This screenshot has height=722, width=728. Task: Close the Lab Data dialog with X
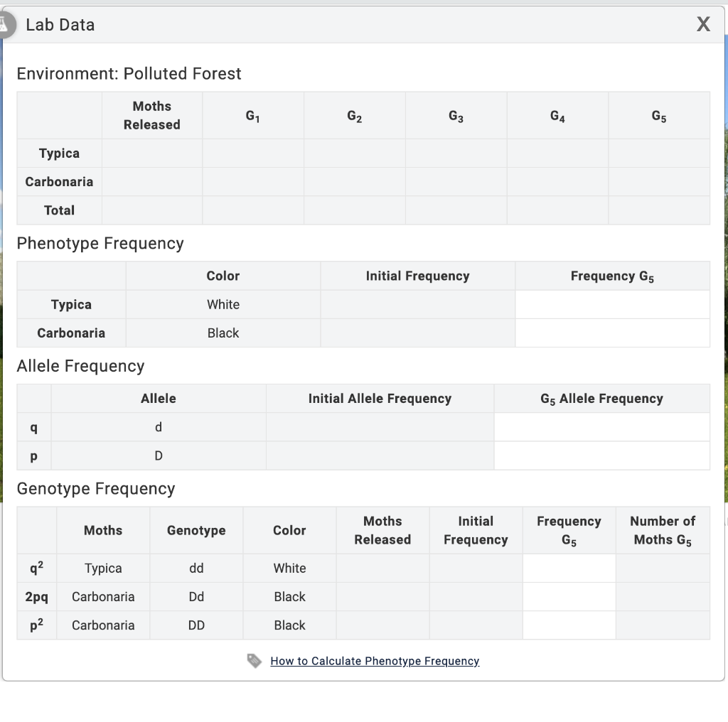[703, 24]
